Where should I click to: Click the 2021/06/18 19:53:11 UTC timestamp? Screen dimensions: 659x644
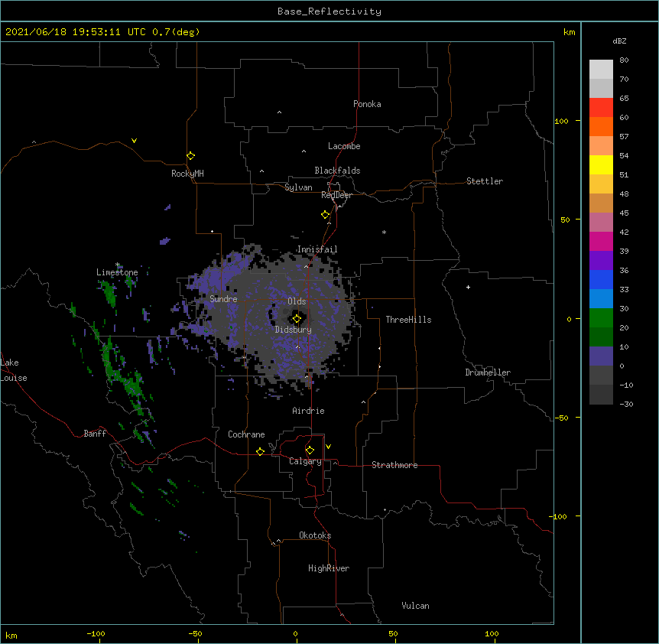[x=76, y=32]
